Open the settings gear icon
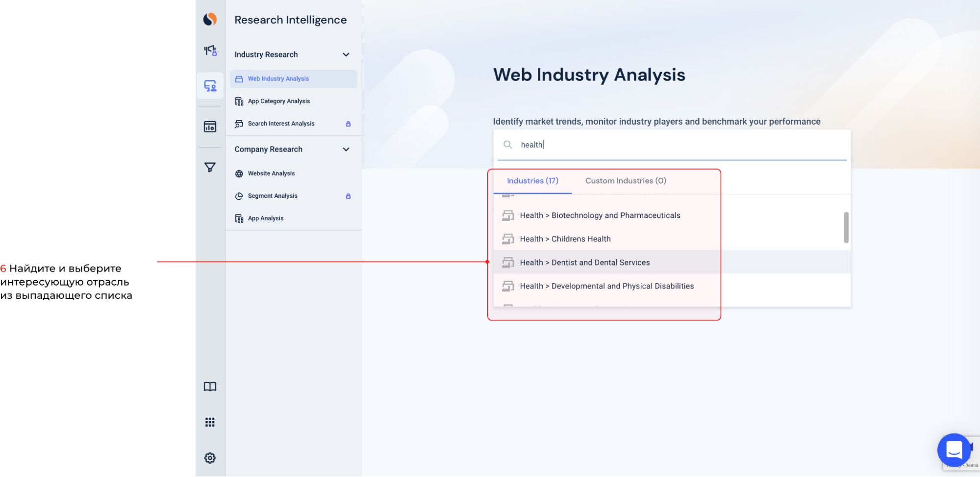 point(210,458)
